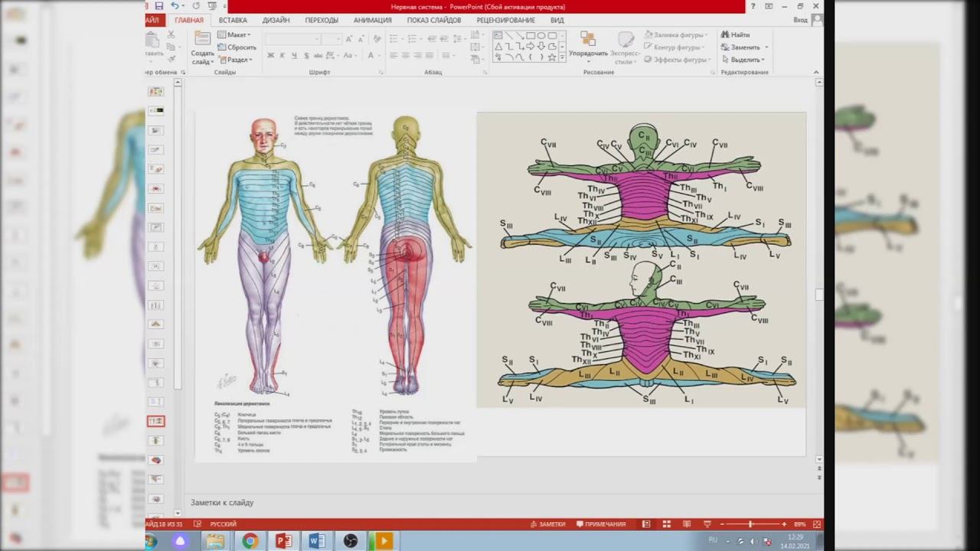Expand the Контур фигуры outline dropdown
Viewport: 980px width, 551px height.
click(676, 47)
